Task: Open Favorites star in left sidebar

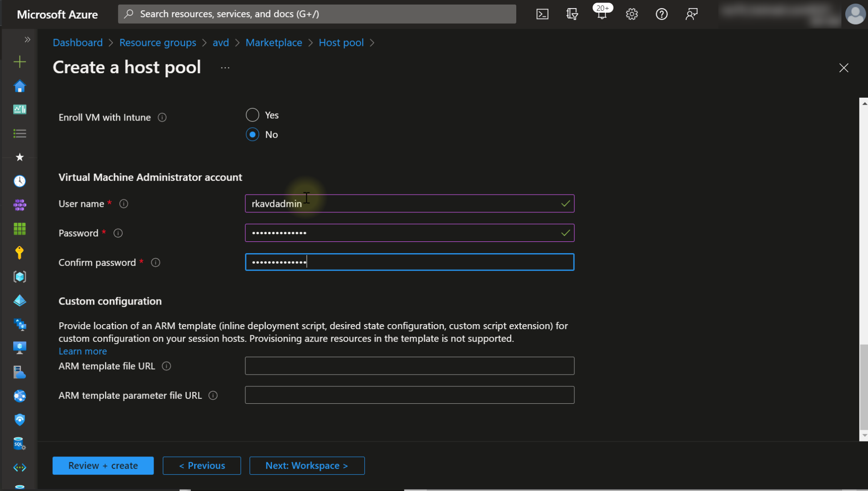Action: tap(20, 157)
